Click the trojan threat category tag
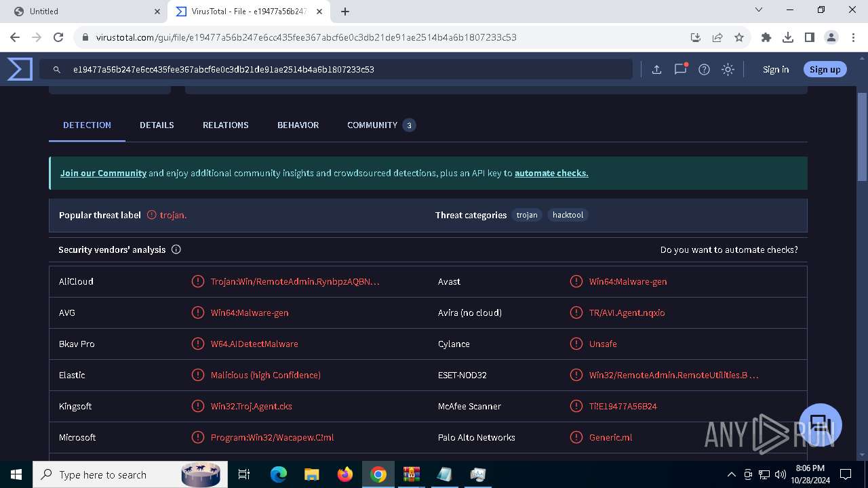This screenshot has height=488, width=868. (x=527, y=215)
